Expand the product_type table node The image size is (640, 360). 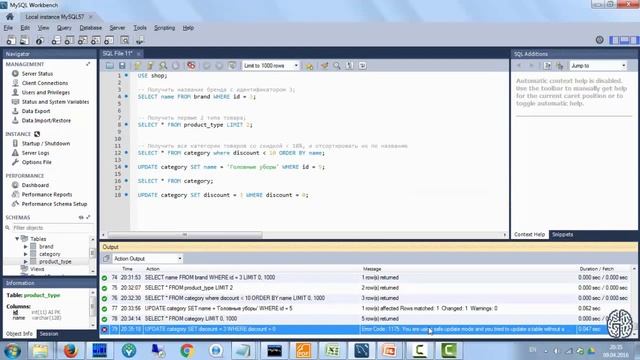(25, 261)
